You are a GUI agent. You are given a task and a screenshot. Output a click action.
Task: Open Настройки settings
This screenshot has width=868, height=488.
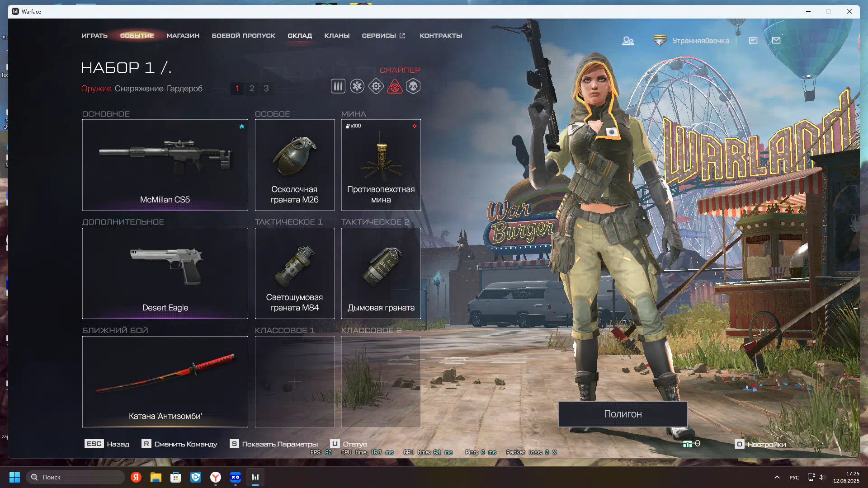tap(760, 445)
